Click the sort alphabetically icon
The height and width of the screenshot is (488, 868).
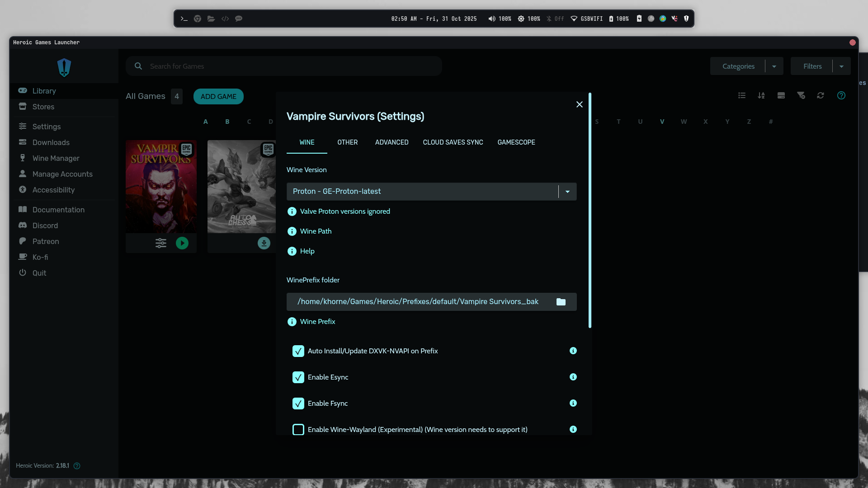point(761,95)
